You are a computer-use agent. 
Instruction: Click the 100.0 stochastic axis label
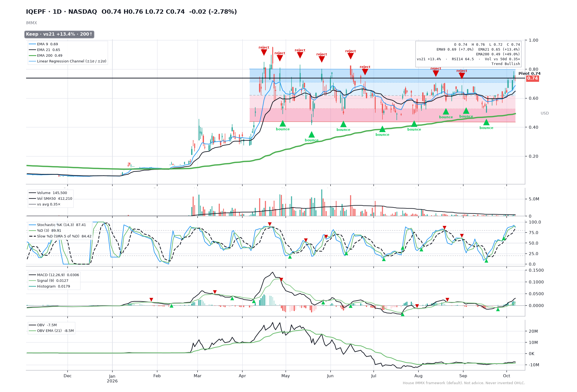tap(535, 222)
